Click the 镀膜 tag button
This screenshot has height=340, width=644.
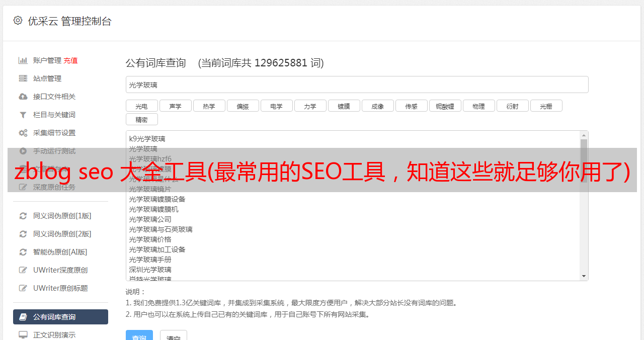[x=344, y=106]
